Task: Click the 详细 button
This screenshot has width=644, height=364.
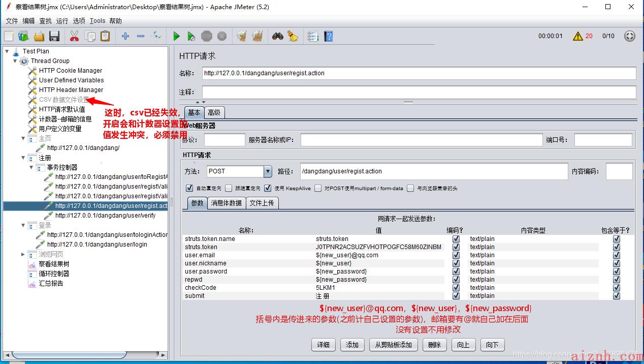Action: coord(324,345)
